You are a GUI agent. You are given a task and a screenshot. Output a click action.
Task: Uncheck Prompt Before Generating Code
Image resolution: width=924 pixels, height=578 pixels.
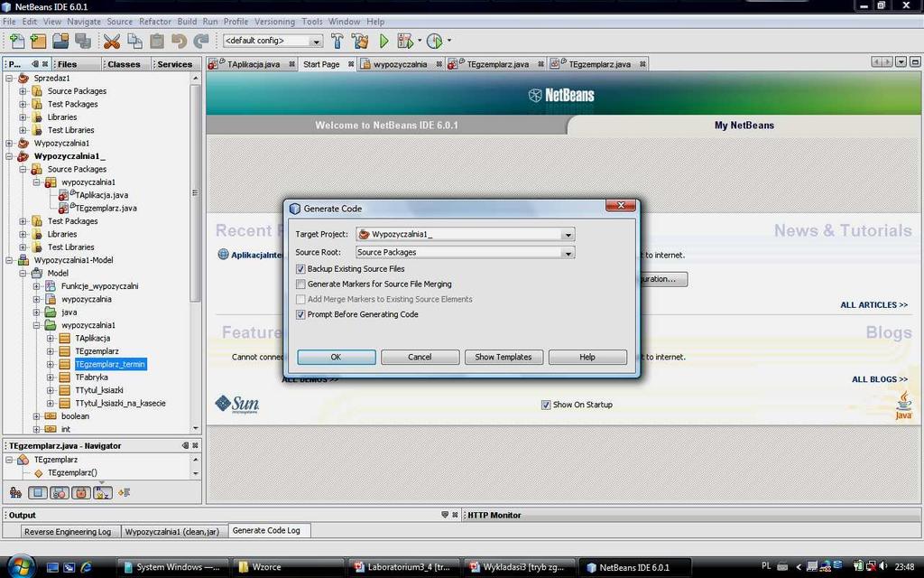(300, 315)
